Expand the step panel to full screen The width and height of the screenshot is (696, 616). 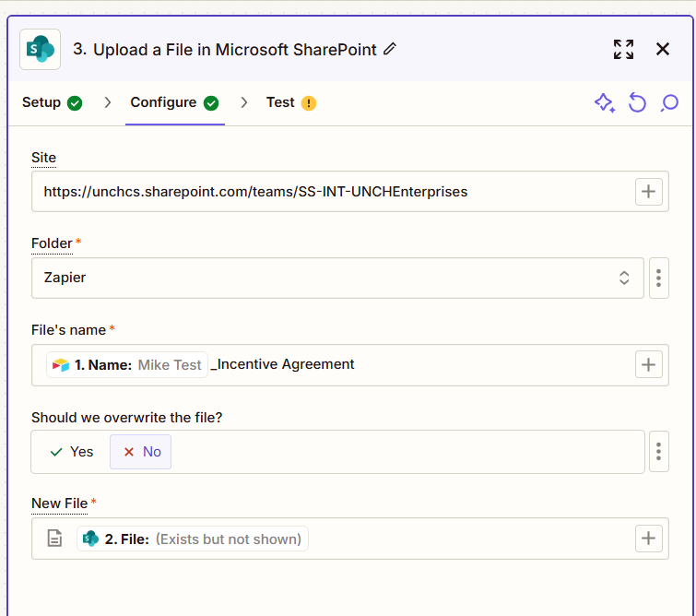pos(623,49)
